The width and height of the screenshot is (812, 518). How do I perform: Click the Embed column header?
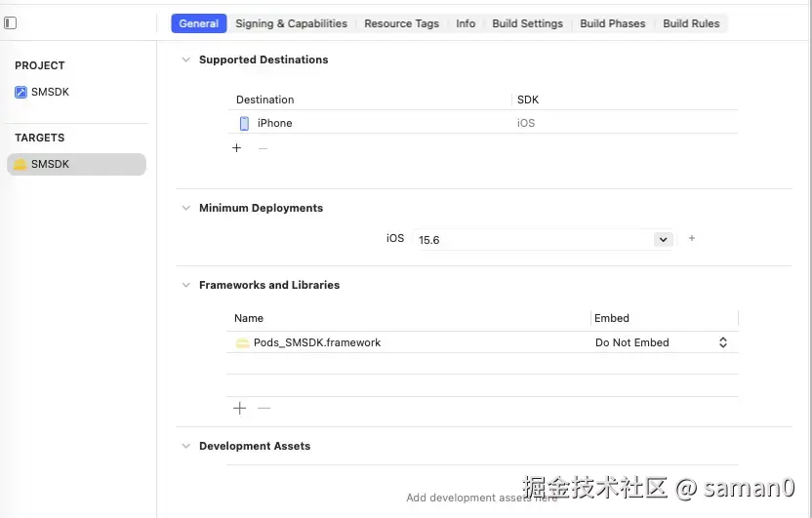[612, 318]
